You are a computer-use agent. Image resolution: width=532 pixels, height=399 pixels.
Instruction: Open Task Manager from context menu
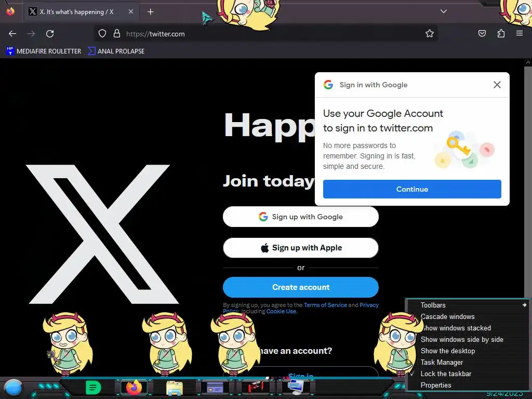[x=468, y=362]
